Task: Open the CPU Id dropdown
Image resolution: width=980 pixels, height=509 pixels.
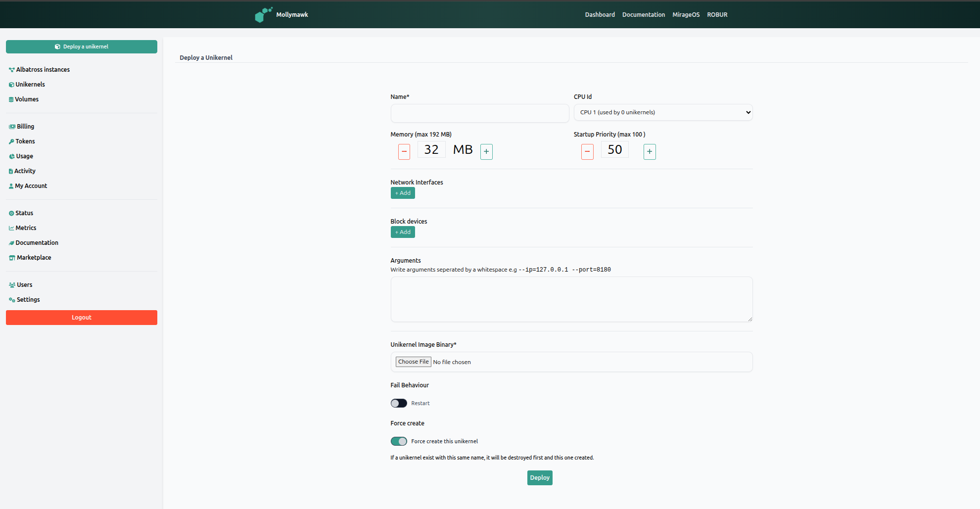Action: (x=663, y=112)
